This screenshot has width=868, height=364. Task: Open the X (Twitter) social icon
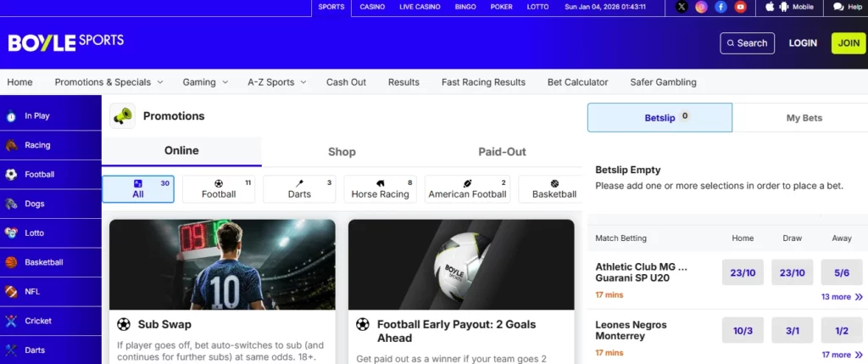tap(682, 7)
